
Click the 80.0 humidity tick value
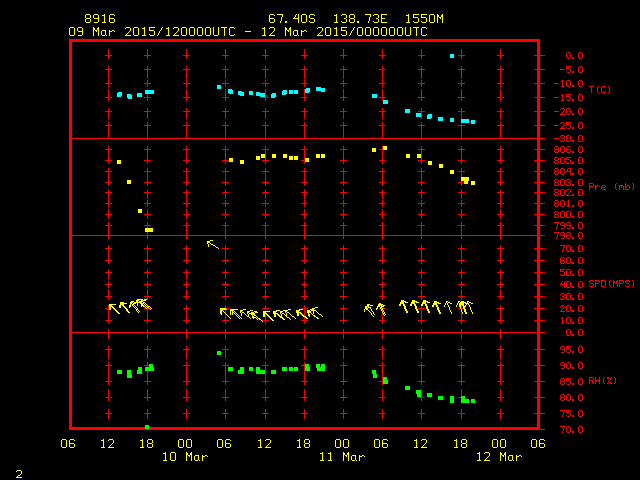pos(571,398)
